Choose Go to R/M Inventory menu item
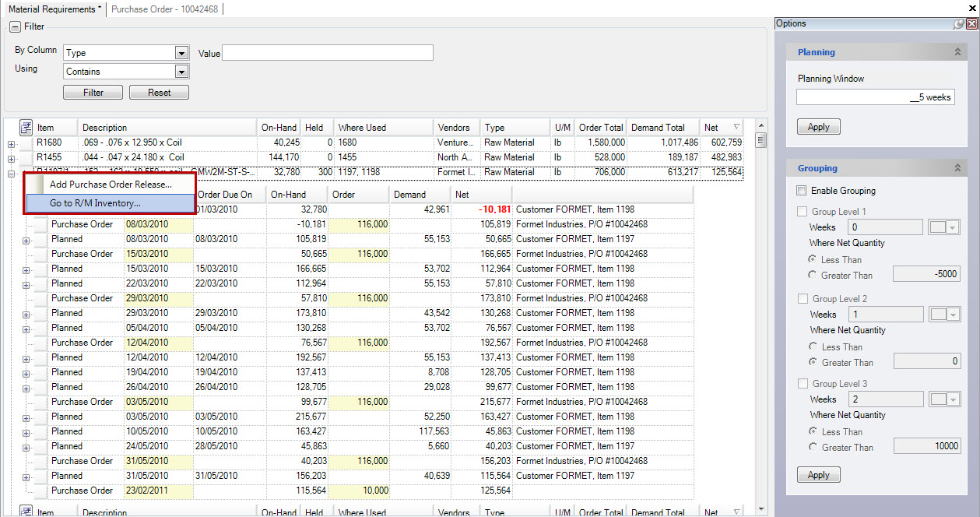 point(95,203)
